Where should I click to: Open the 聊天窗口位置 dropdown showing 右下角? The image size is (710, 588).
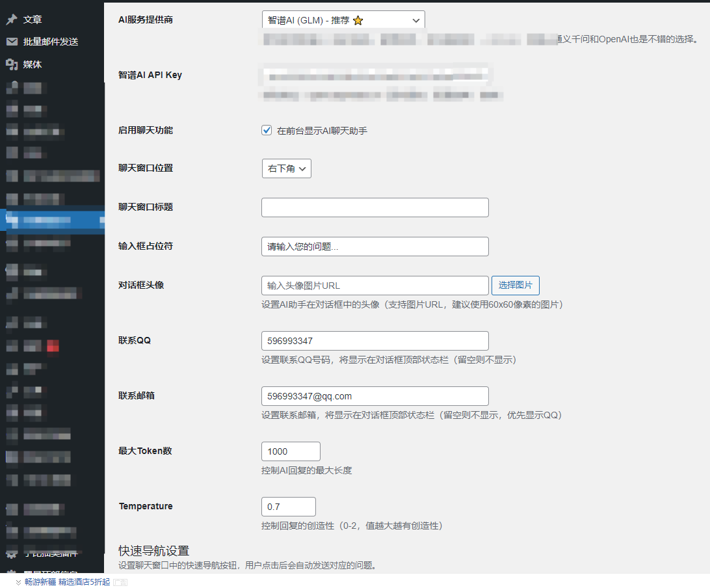[286, 168]
